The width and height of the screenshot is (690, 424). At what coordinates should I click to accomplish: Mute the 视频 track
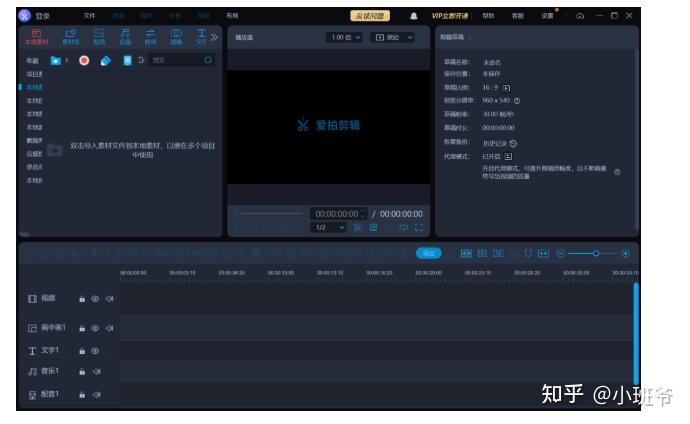pyautogui.click(x=110, y=299)
